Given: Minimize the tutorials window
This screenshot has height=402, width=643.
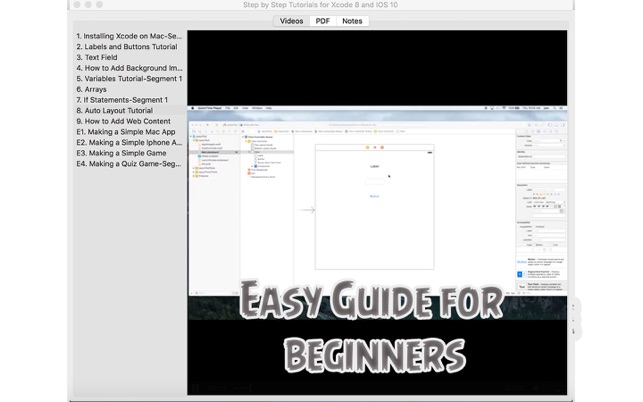Looking at the screenshot, I should 88,5.
